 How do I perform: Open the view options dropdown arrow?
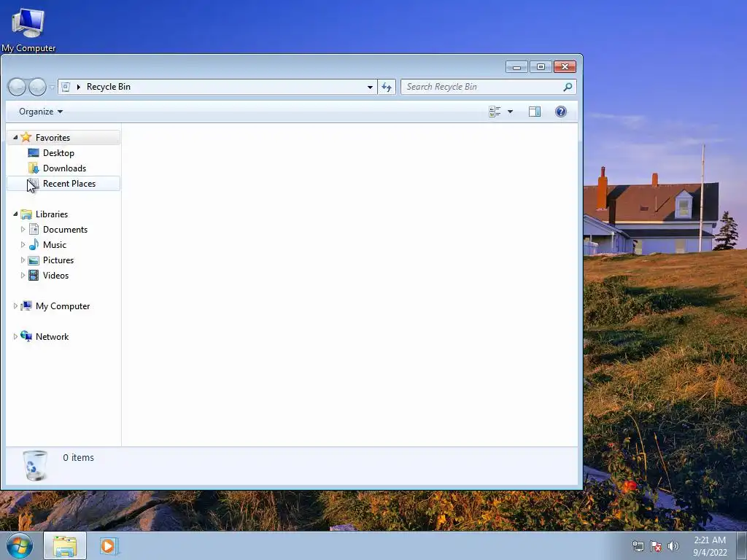pos(510,112)
